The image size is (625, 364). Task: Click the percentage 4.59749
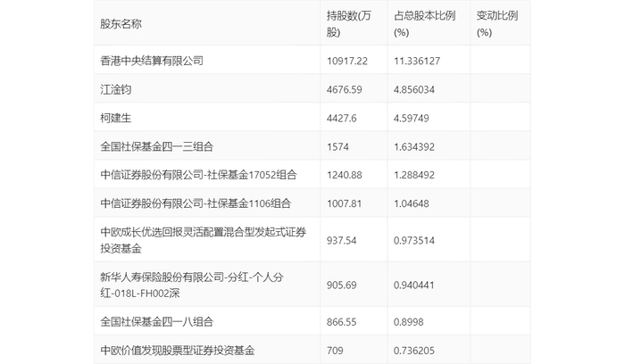[412, 119]
